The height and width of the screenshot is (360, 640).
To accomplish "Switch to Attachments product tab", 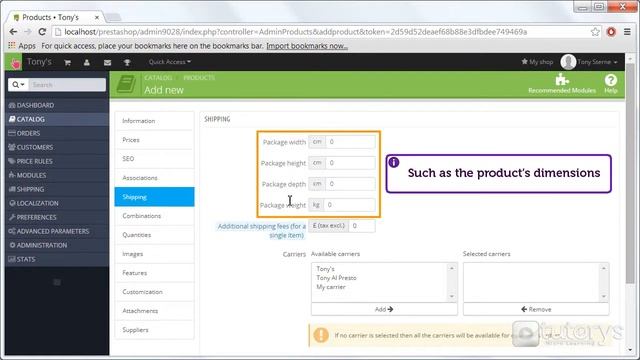I will coord(154,311).
